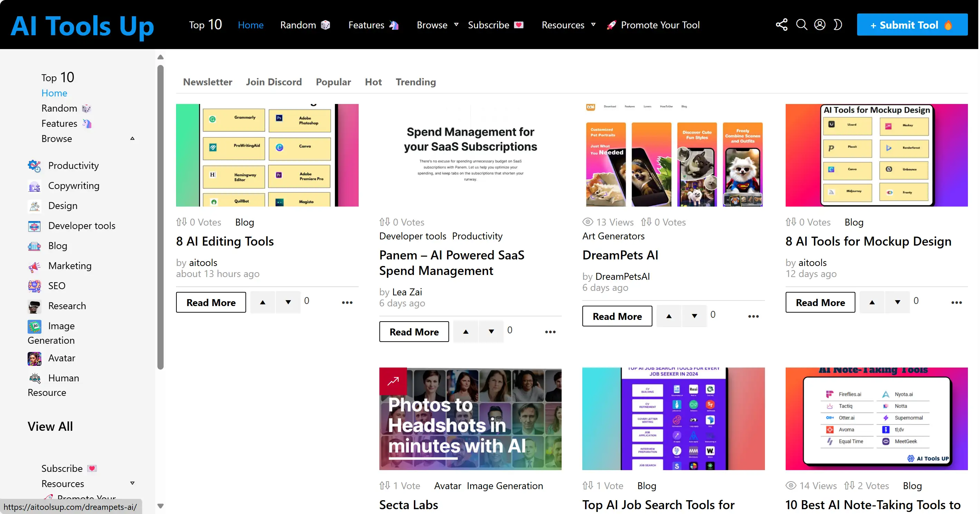Toggle dark mode moon icon
Screen dimensions: 980x514
[837, 25]
